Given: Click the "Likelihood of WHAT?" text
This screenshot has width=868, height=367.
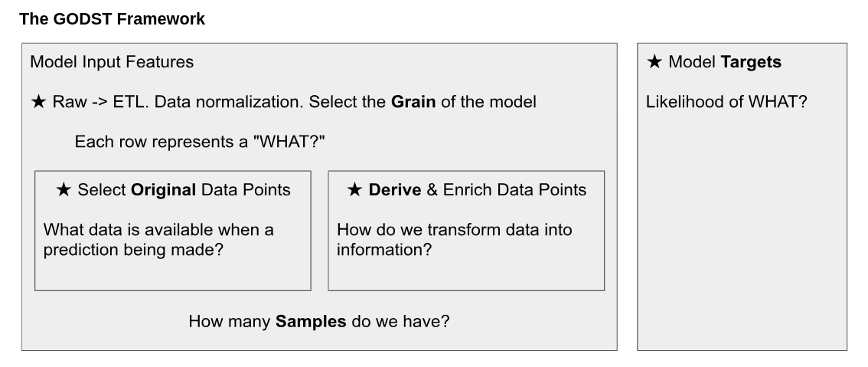Looking at the screenshot, I should pyautogui.click(x=726, y=102).
